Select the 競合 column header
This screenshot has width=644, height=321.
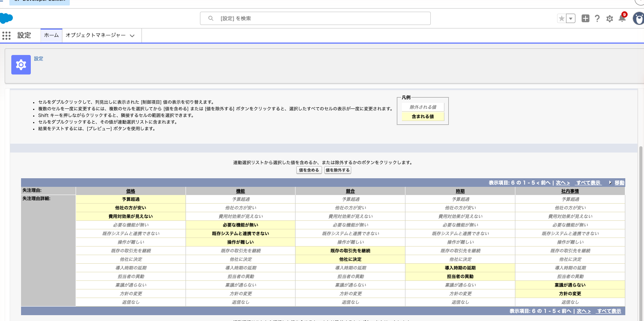tap(350, 191)
